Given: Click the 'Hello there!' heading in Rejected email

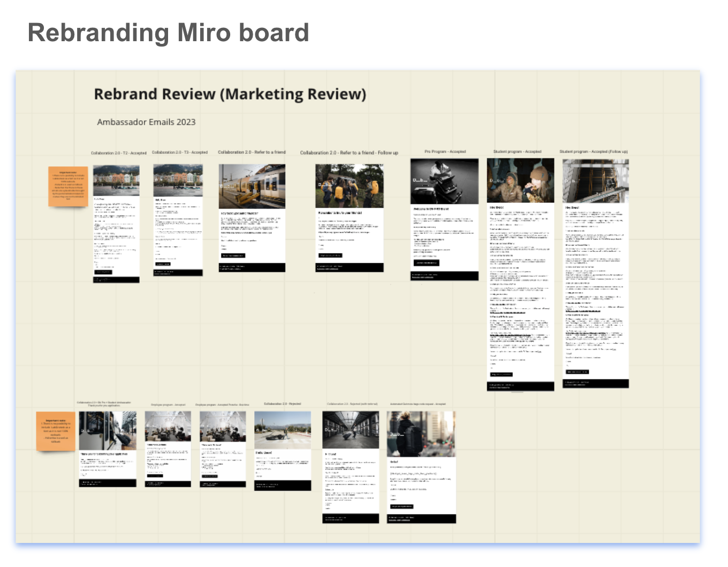Looking at the screenshot, I should (x=263, y=453).
